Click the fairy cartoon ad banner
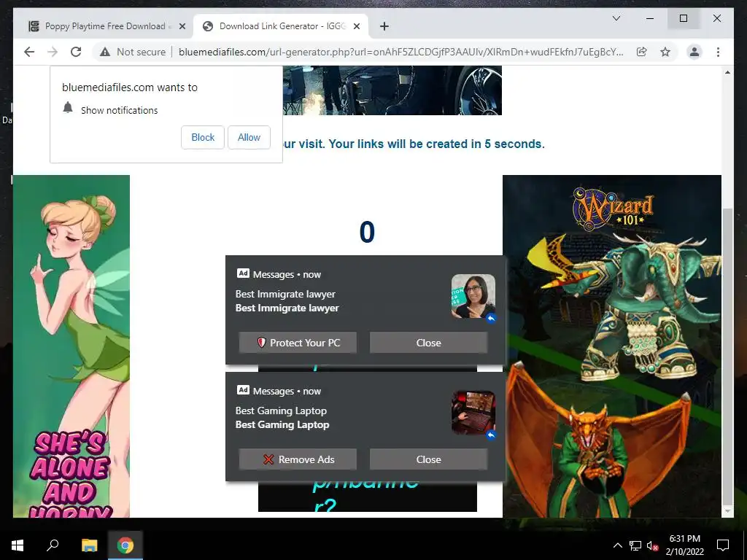 click(71, 346)
